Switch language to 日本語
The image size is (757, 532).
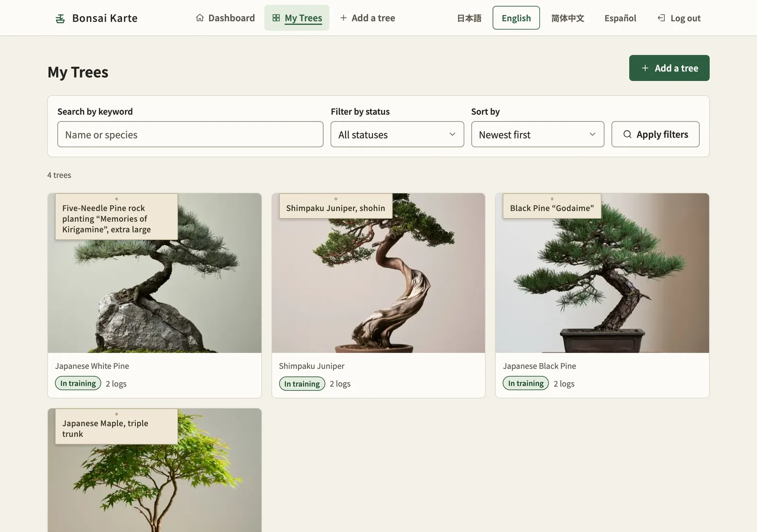[469, 18]
